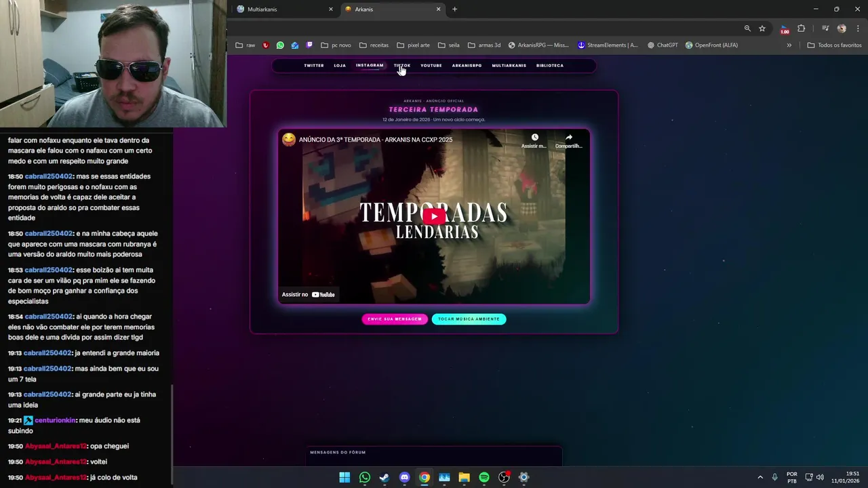Click the microphone icon in system tray
868x488 pixels.
774,477
